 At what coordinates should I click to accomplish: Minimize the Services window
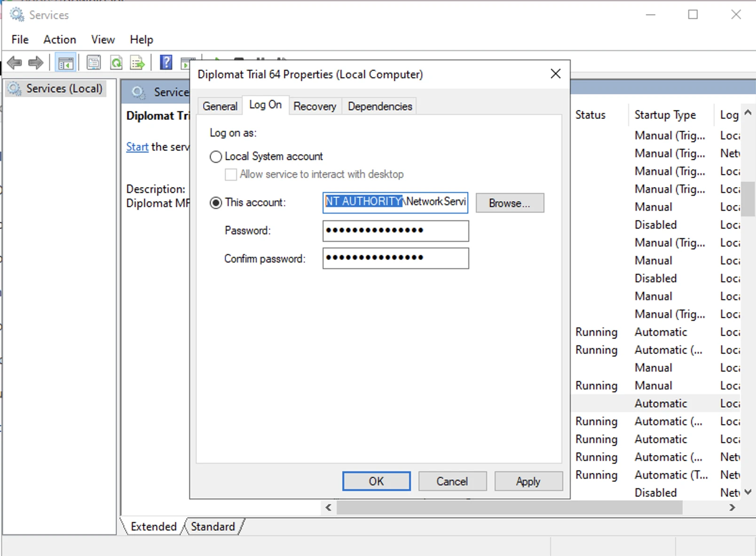[x=651, y=15]
